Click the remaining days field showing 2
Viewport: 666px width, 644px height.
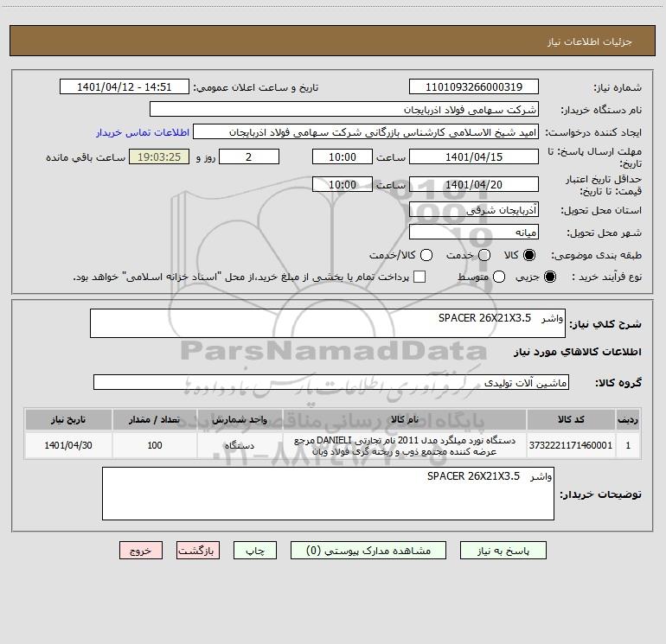click(249, 156)
